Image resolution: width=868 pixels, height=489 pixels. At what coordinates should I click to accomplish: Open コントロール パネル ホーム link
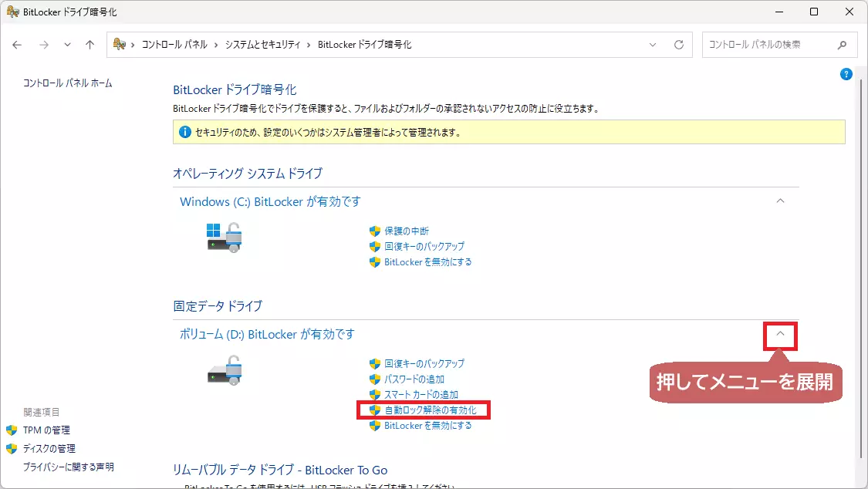tap(68, 83)
